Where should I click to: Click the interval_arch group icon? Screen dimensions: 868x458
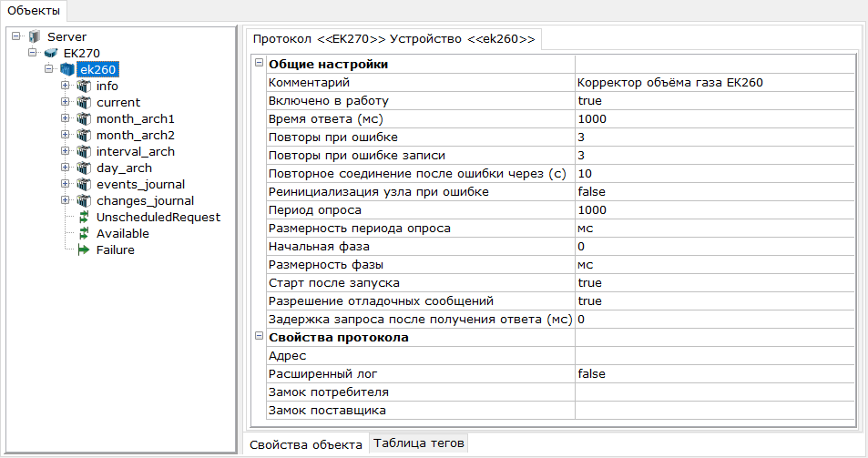click(x=84, y=151)
